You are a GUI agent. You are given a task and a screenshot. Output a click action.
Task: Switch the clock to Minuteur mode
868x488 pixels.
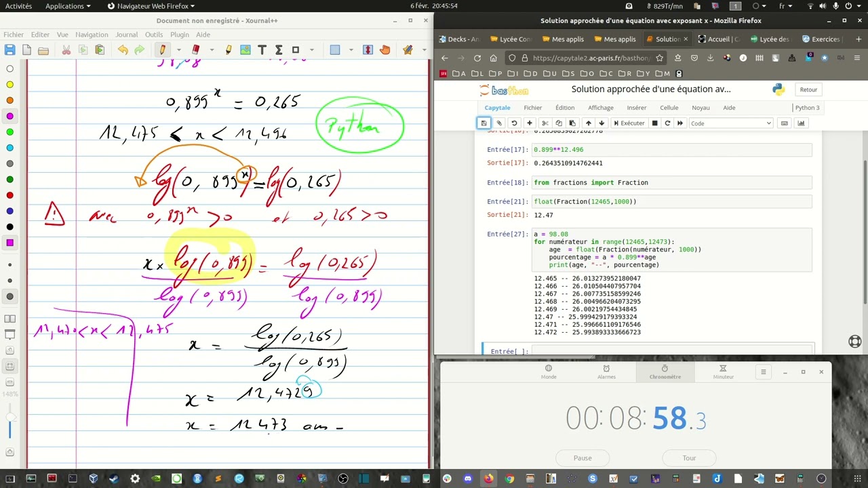point(723,372)
